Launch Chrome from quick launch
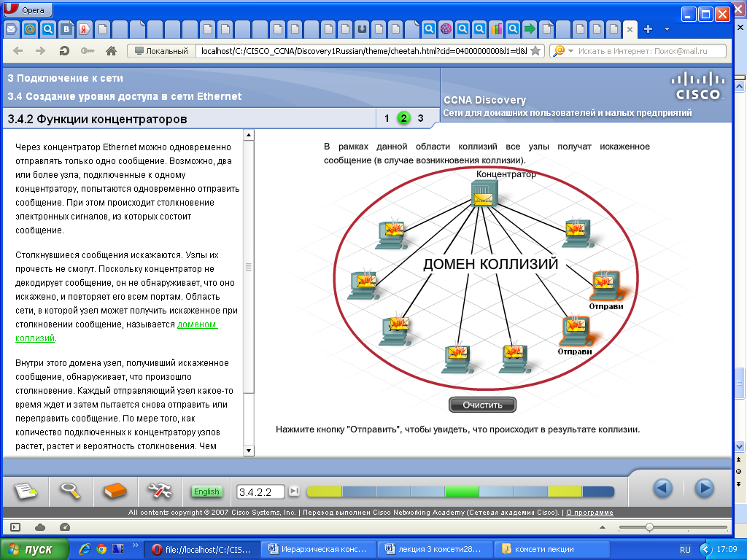 [101, 549]
